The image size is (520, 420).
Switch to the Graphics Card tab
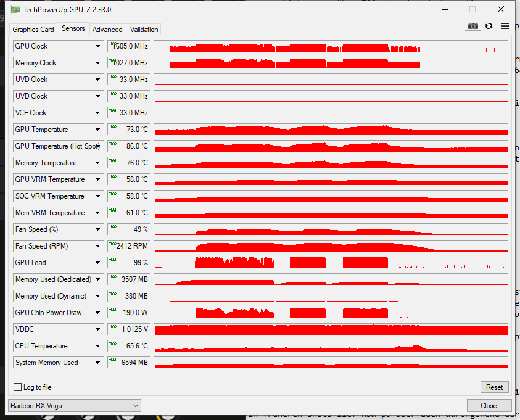(33, 30)
